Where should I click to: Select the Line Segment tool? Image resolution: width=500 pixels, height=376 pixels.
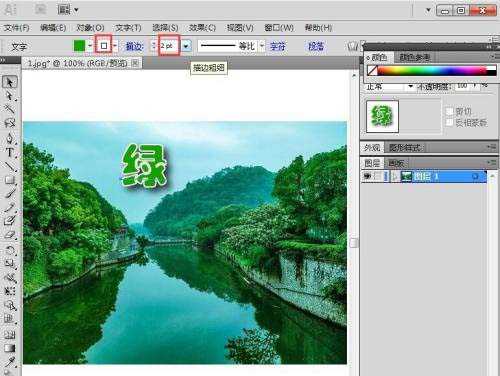point(10,166)
